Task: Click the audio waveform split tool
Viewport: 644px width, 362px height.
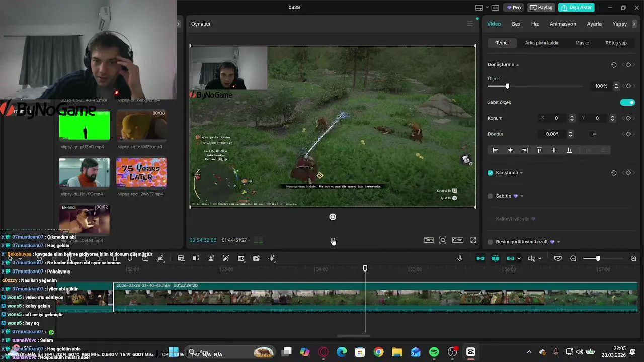Action: [x=272, y=258]
